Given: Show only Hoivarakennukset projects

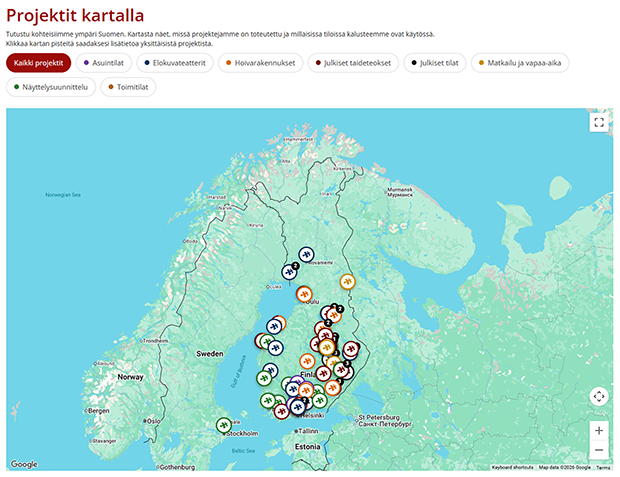Looking at the screenshot, I should click(260, 63).
